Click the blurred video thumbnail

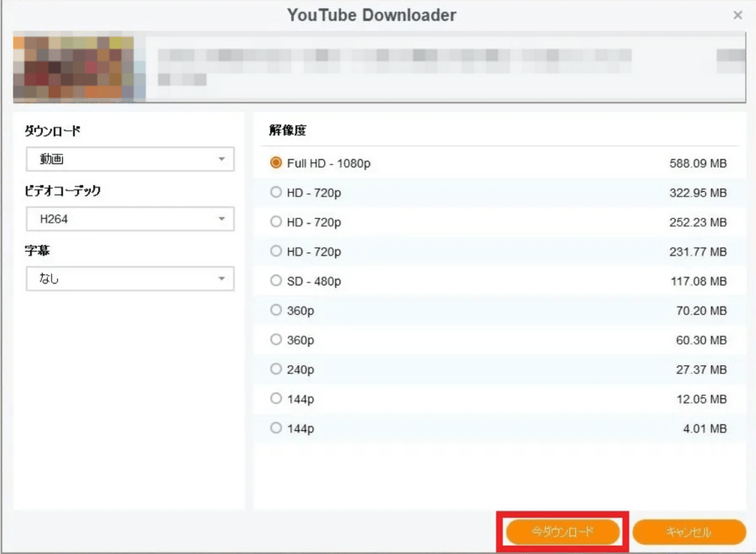[x=79, y=69]
